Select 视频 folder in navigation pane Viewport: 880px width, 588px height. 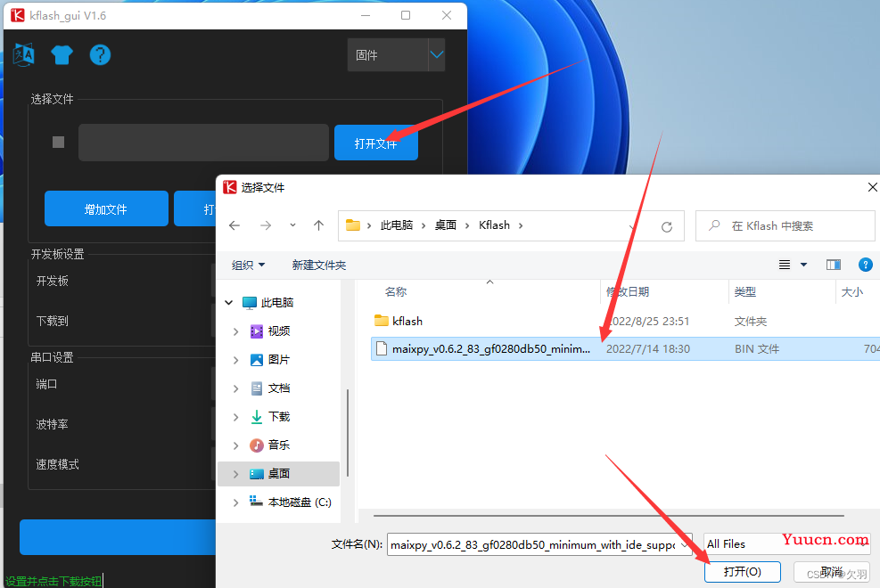[x=279, y=331]
